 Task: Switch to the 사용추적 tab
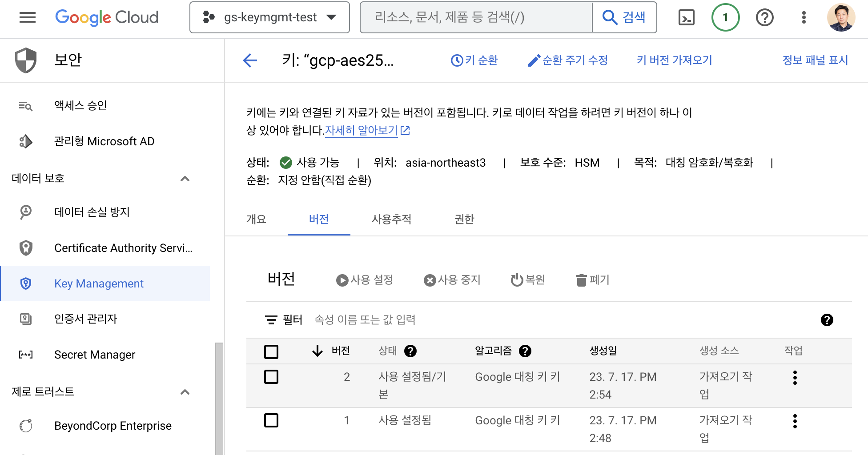click(x=392, y=220)
